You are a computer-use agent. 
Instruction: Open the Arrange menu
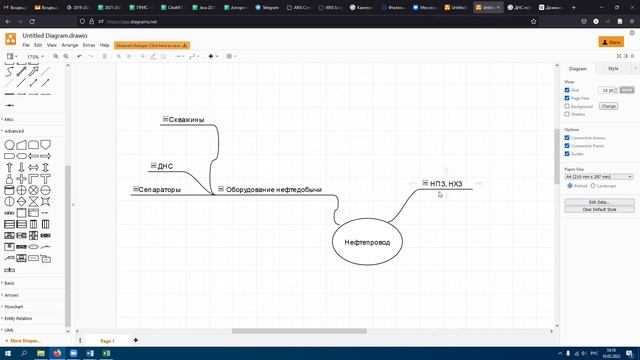tap(70, 45)
